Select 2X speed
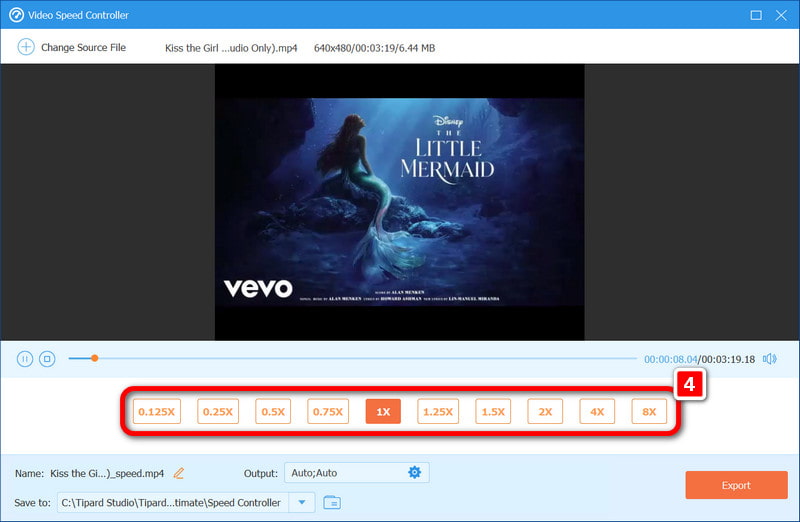The height and width of the screenshot is (522, 800). coord(545,411)
